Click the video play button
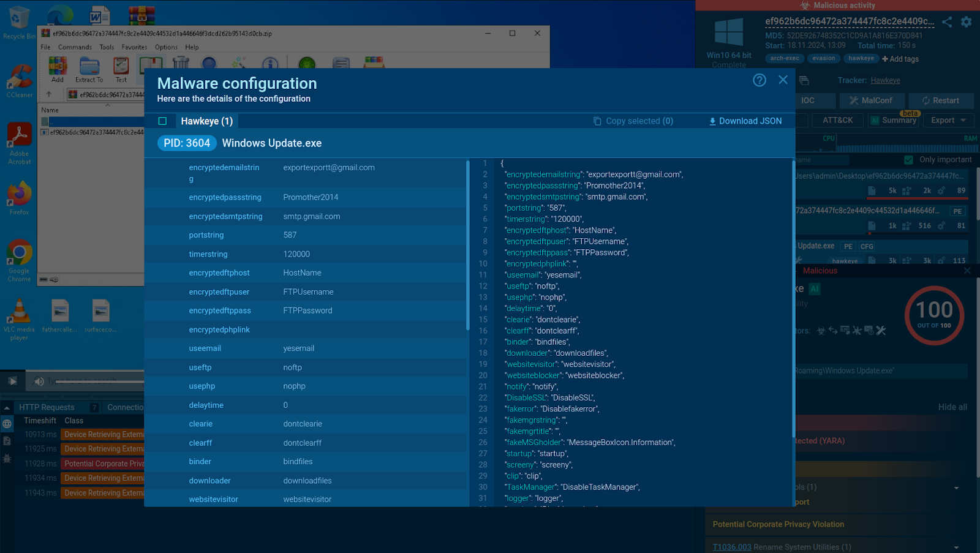 [x=12, y=382]
